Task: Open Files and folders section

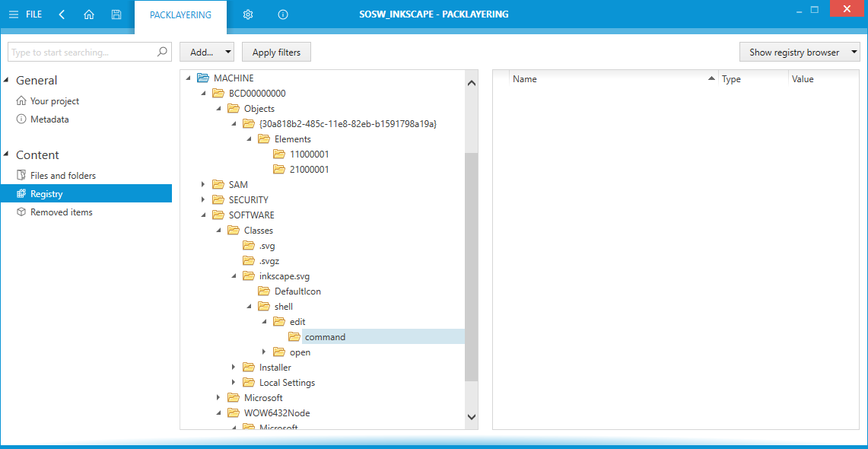Action: point(63,176)
